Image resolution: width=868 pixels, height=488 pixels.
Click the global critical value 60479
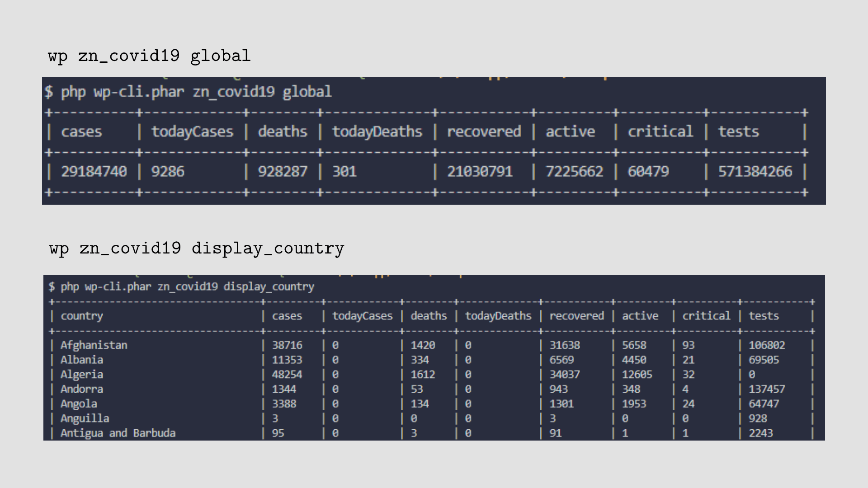point(648,172)
